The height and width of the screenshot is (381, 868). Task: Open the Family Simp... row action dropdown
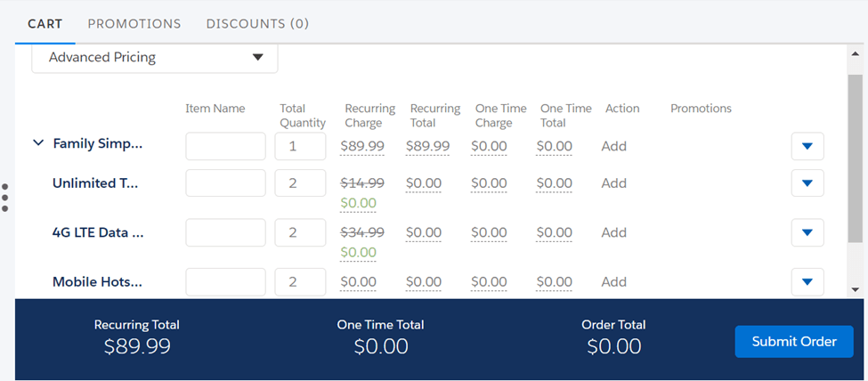click(807, 146)
